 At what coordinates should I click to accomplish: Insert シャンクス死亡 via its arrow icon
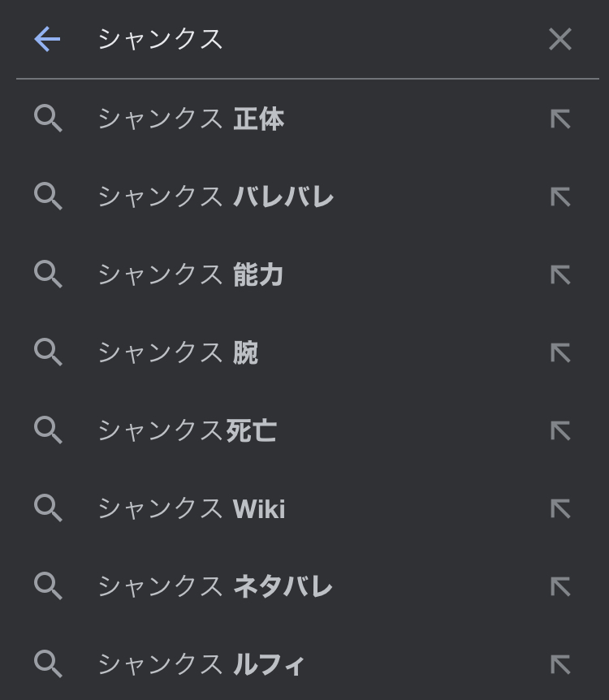[559, 430]
